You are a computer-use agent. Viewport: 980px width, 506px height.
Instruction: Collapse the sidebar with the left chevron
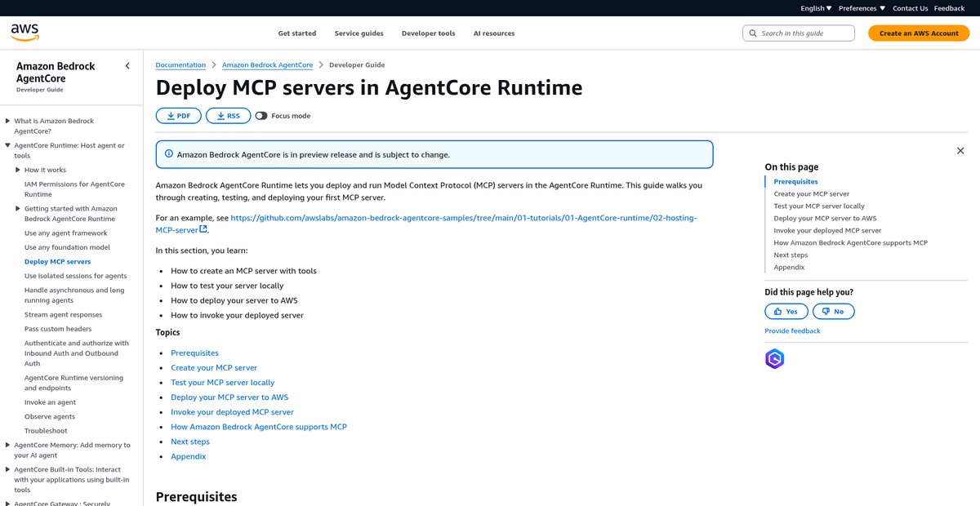coord(127,66)
